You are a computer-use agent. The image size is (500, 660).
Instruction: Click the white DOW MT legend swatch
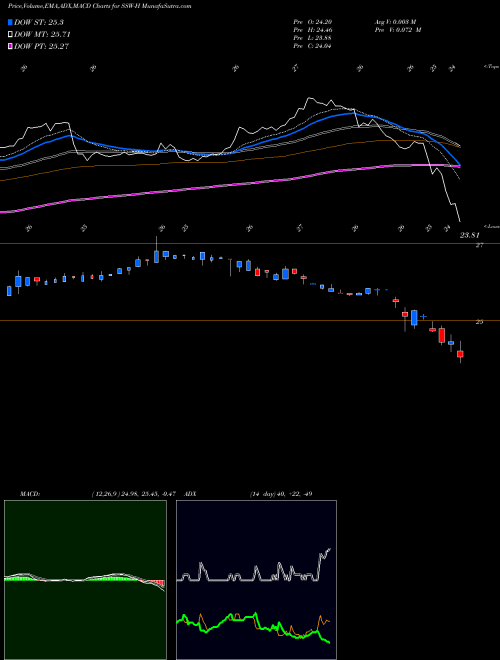tap(10, 35)
